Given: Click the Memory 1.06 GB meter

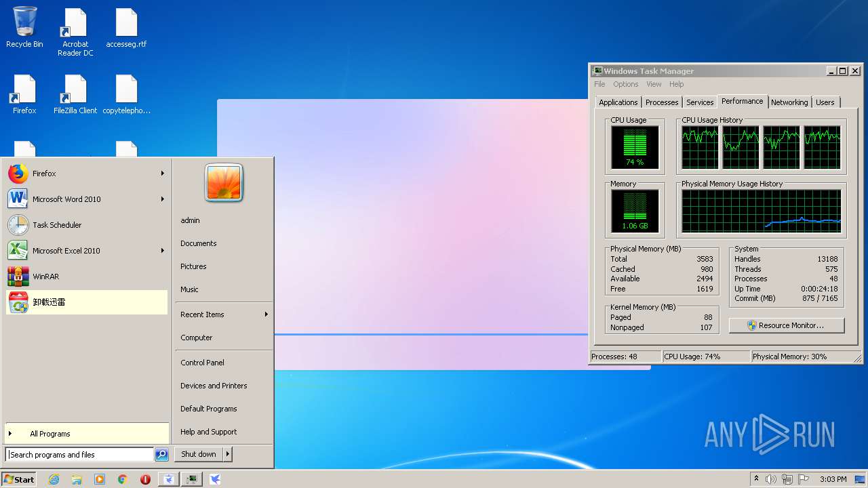Looking at the screenshot, I should pos(635,211).
